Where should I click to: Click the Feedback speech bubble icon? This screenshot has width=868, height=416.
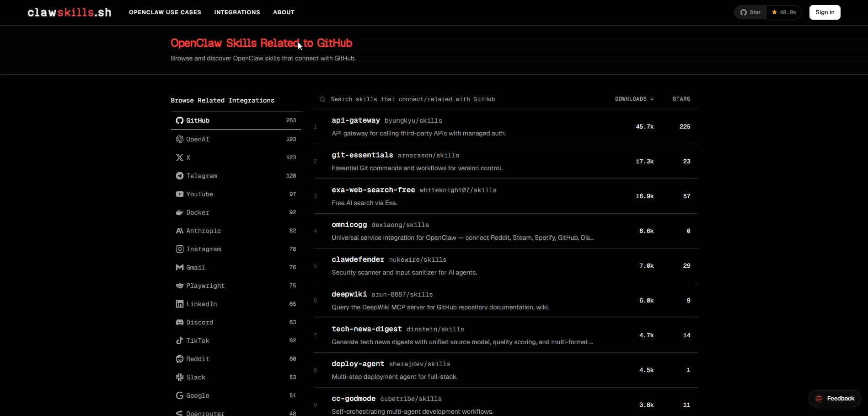pyautogui.click(x=819, y=399)
